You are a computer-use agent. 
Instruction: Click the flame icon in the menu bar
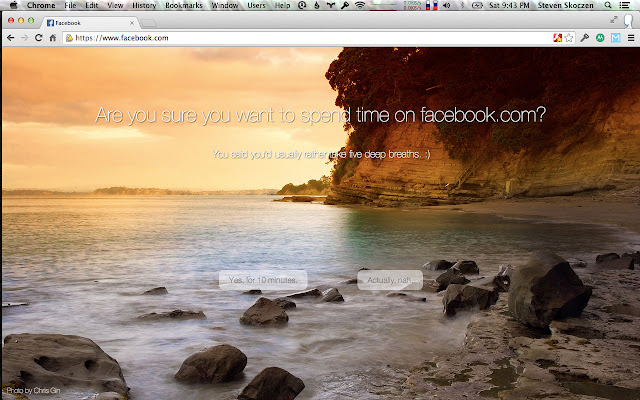[316, 5]
